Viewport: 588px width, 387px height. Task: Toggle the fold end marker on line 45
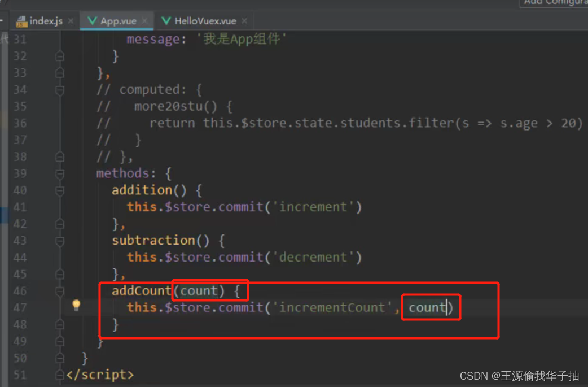(x=60, y=275)
